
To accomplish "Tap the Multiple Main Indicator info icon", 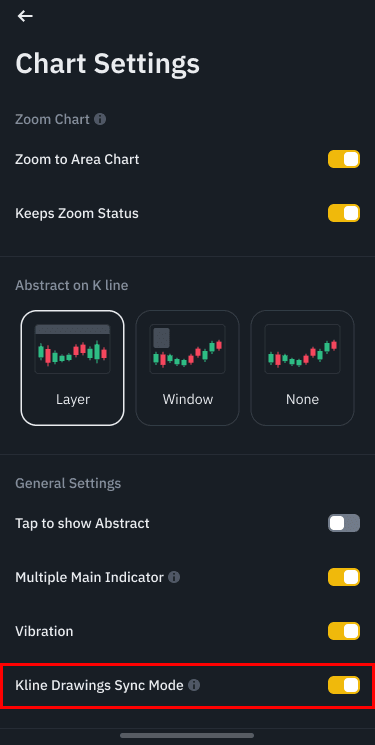I will [x=174, y=577].
